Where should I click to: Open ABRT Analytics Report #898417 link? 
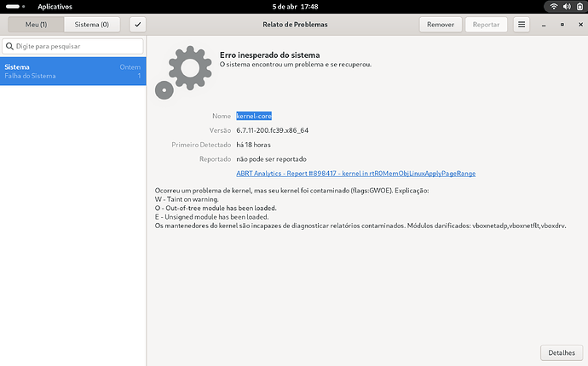click(x=356, y=174)
